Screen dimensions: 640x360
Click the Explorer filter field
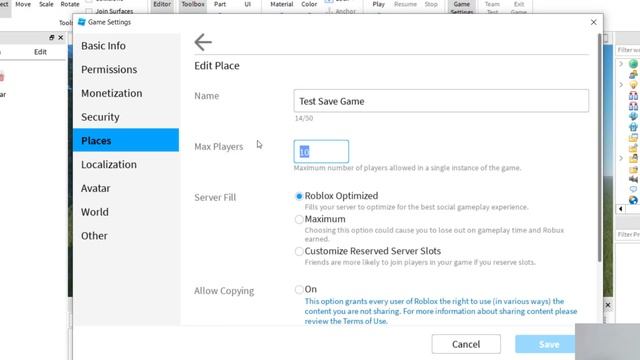(x=628, y=50)
